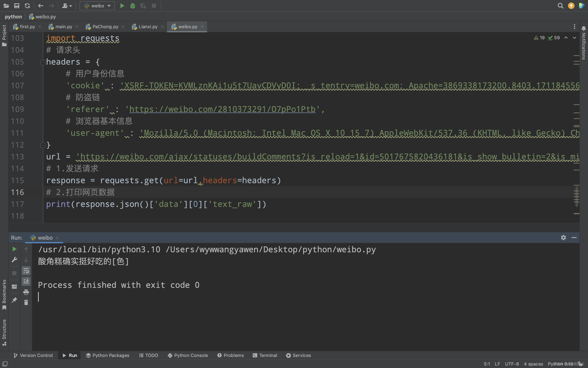Open the JetBrains toolbox icon at top right

coord(582,6)
